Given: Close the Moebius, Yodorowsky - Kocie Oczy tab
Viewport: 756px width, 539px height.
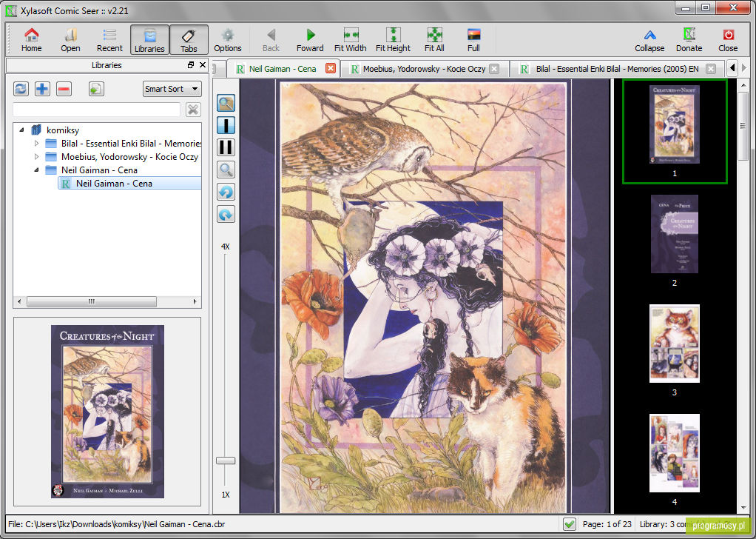Looking at the screenshot, I should click(494, 69).
